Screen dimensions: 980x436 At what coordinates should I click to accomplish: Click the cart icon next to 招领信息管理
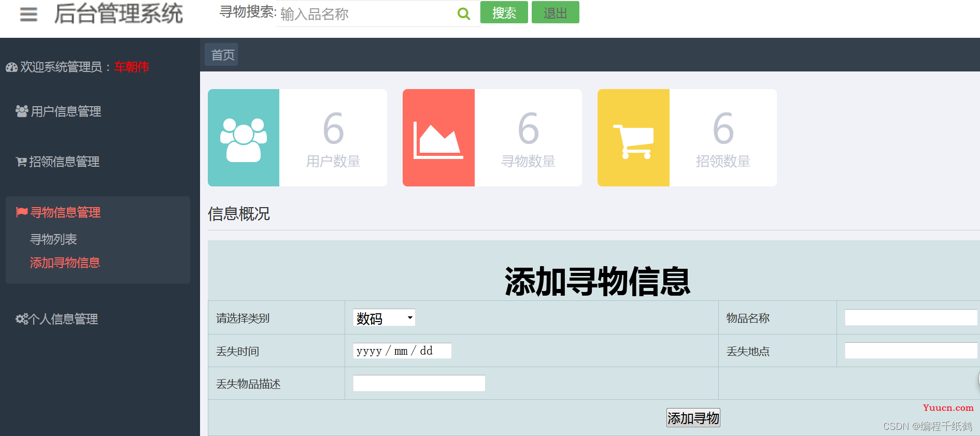(21, 162)
